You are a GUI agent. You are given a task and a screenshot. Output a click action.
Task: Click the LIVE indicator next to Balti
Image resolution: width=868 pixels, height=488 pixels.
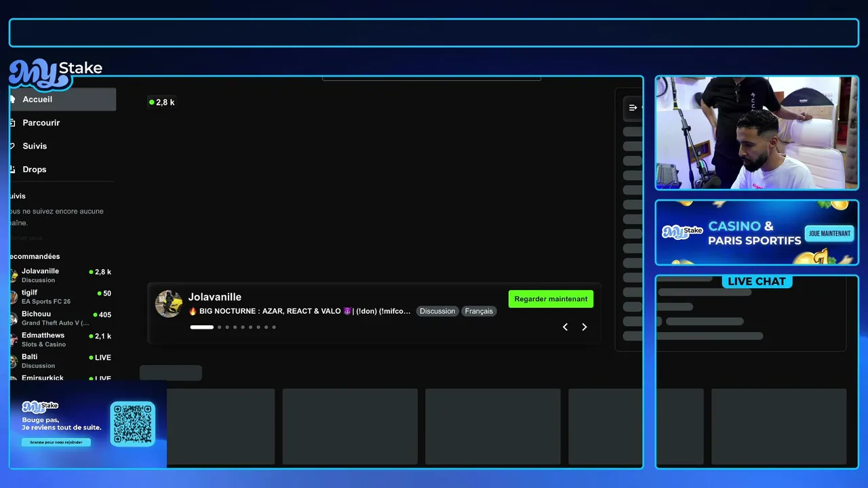tap(100, 357)
